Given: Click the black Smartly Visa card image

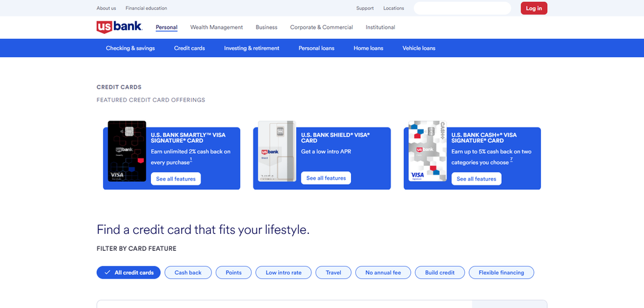Looking at the screenshot, I should [x=127, y=151].
